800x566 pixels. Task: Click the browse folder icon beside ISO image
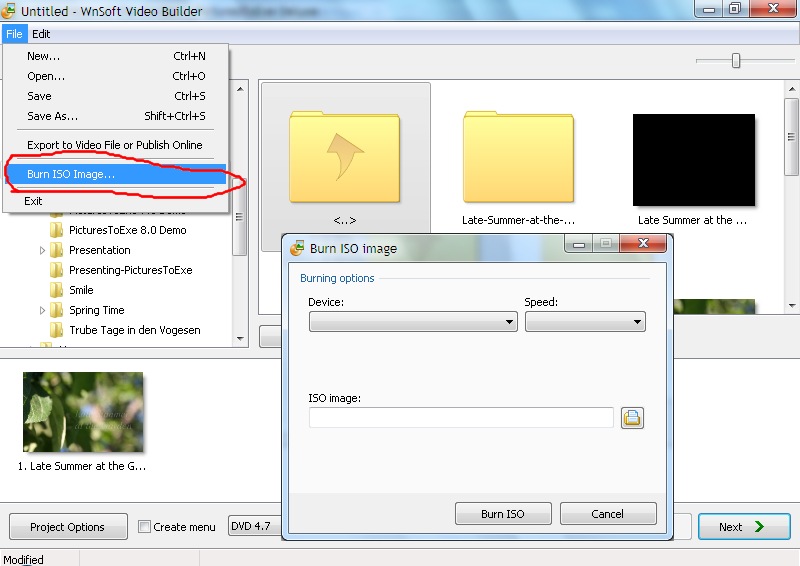point(632,418)
